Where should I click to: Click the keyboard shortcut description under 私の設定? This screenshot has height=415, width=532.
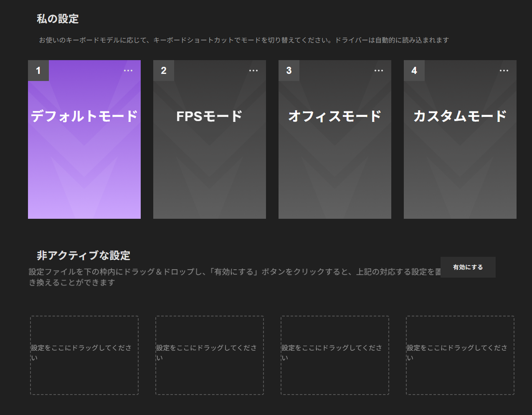pos(244,40)
